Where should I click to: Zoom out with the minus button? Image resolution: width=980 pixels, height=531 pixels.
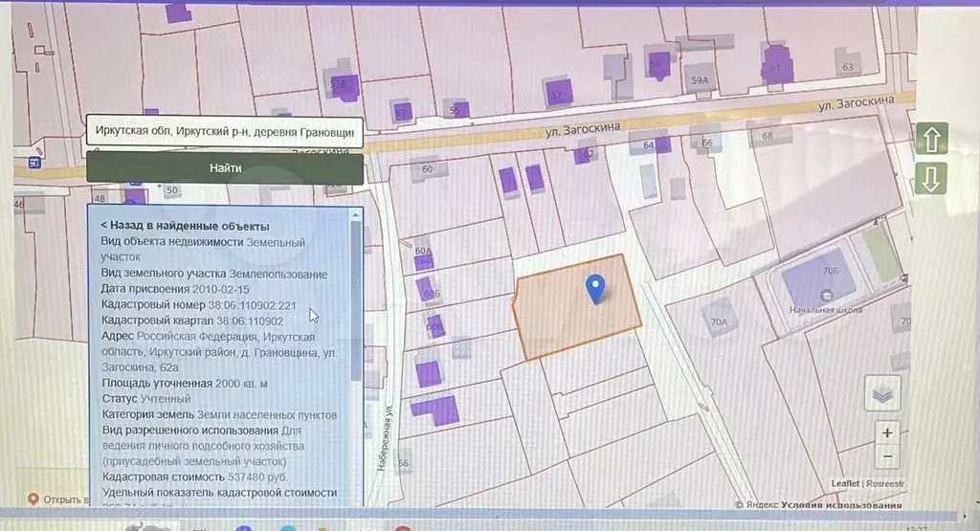click(x=887, y=458)
